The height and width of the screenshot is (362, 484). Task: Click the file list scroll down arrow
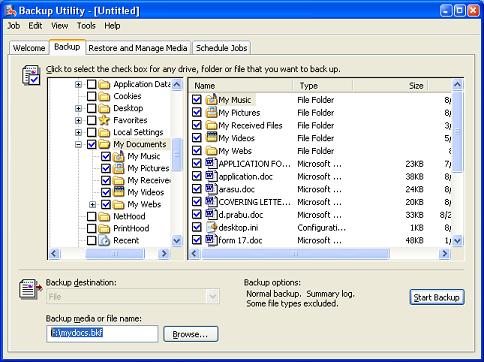(457, 240)
